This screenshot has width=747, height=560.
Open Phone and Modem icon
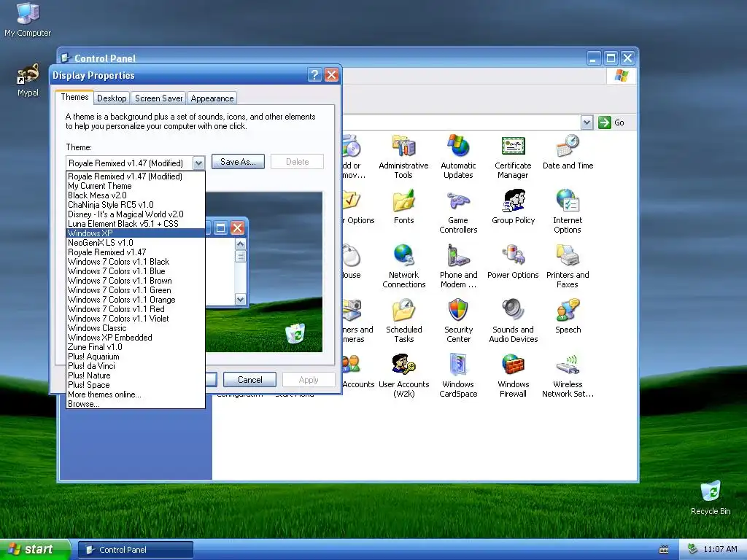(458, 266)
